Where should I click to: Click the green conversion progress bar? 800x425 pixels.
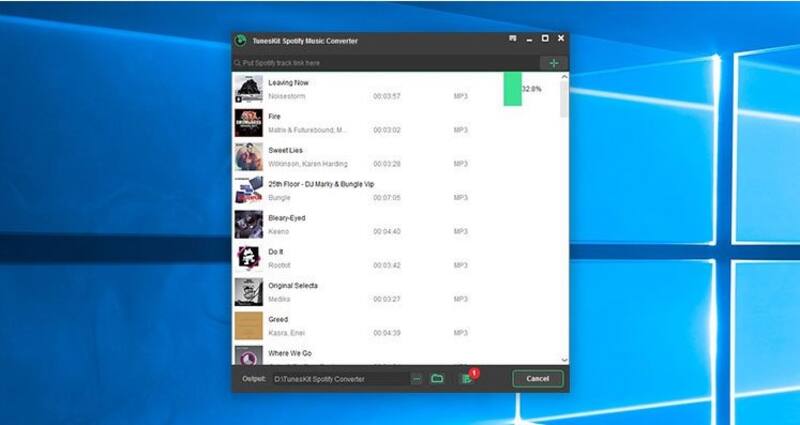[x=512, y=89]
